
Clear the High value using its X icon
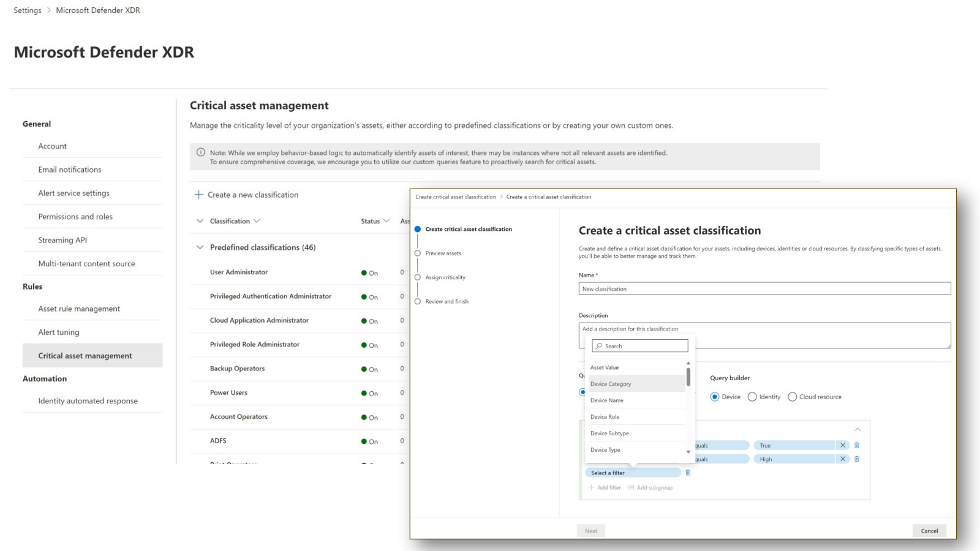pyautogui.click(x=842, y=459)
